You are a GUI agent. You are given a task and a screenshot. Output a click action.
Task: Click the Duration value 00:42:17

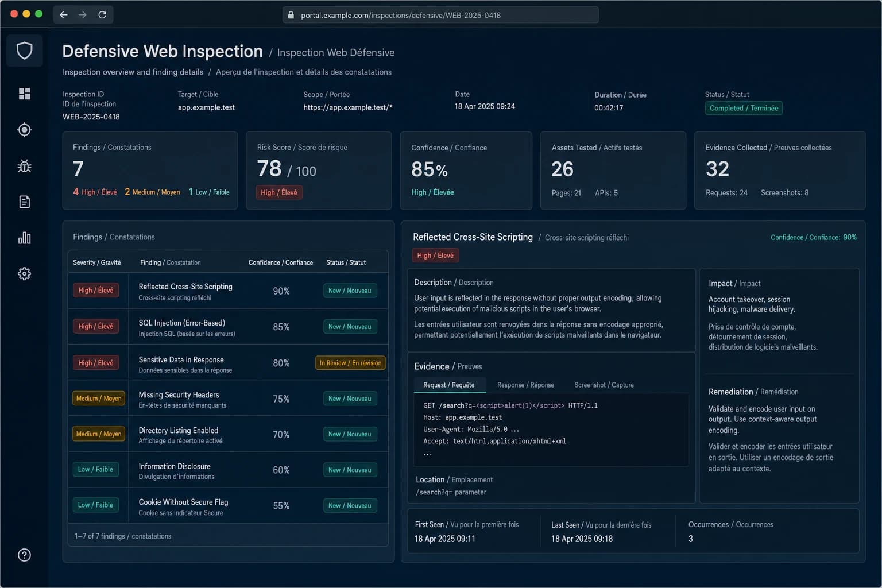tap(609, 107)
